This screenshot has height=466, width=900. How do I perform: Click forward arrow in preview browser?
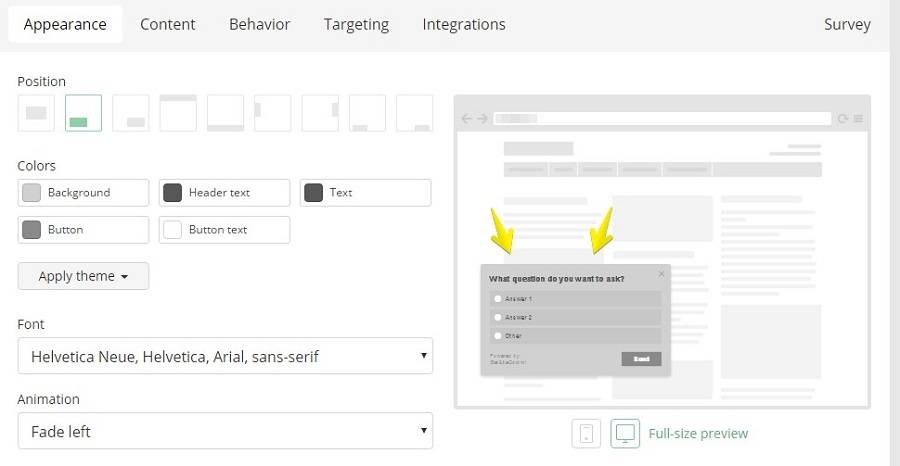pyautogui.click(x=482, y=119)
